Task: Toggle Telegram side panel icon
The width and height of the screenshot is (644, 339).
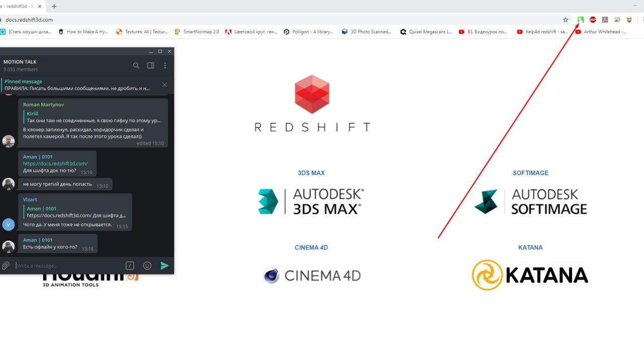Action: click(150, 65)
